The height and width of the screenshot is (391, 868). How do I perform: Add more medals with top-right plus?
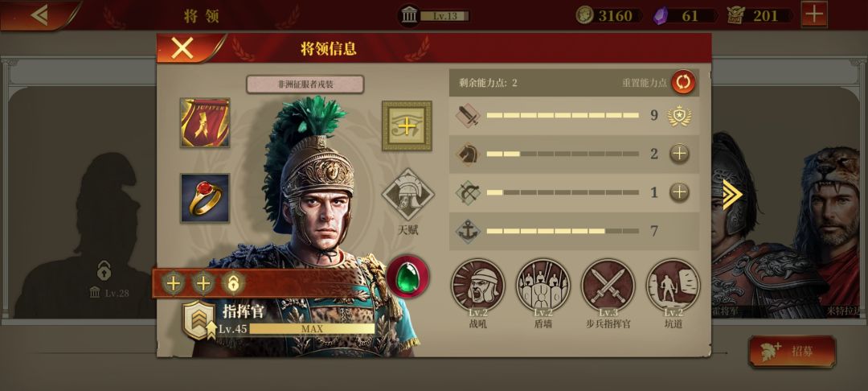[813, 15]
